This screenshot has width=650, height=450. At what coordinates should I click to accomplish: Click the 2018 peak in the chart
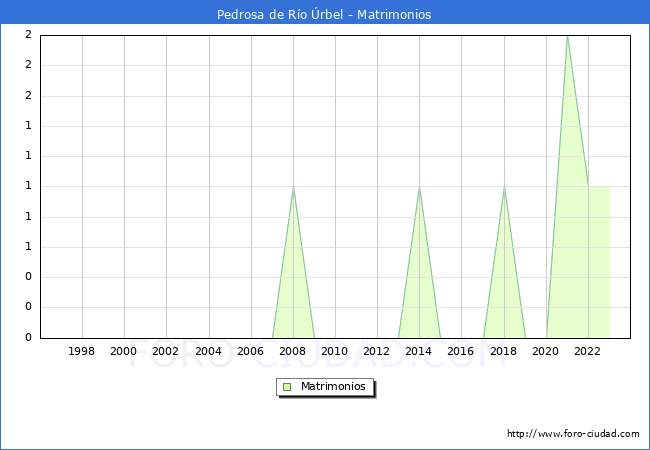pyautogui.click(x=504, y=187)
